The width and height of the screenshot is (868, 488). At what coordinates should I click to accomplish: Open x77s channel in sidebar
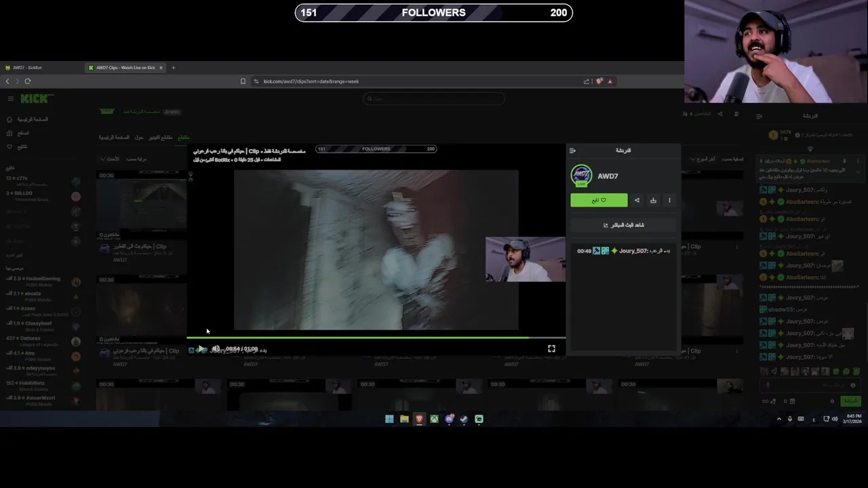point(42,181)
